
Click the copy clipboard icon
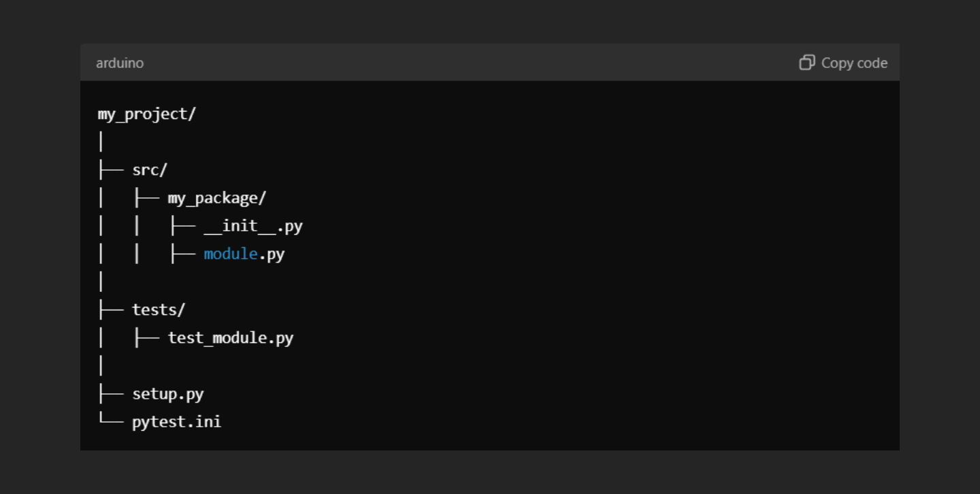click(x=806, y=63)
